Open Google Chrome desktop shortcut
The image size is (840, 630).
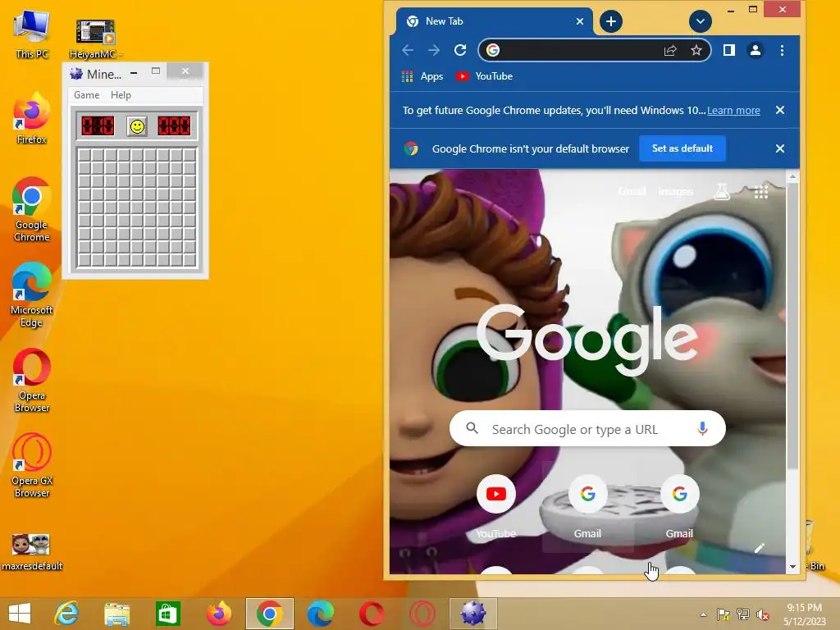pos(32,209)
